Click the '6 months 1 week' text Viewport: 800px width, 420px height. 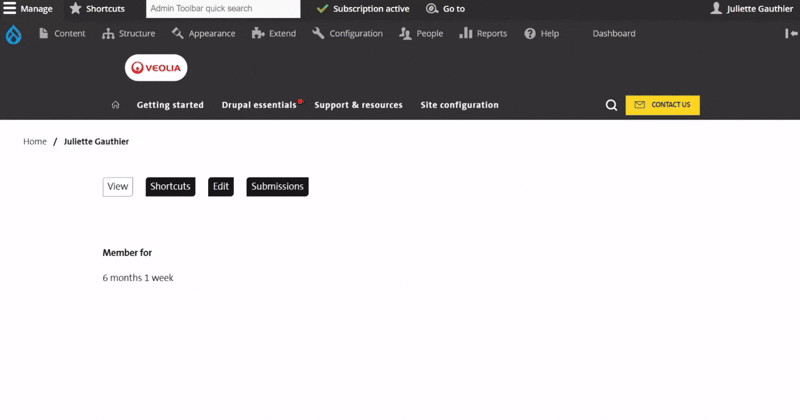click(138, 278)
